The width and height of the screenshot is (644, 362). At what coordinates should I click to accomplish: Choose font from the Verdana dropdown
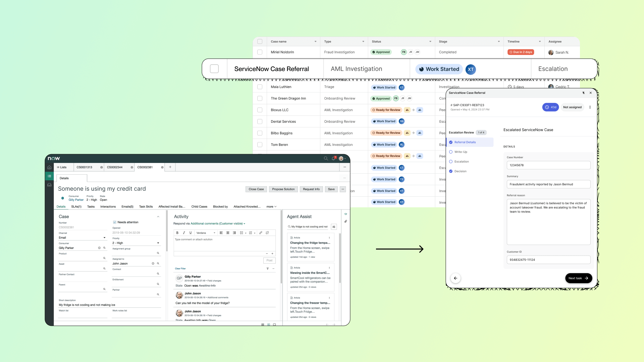pos(206,233)
